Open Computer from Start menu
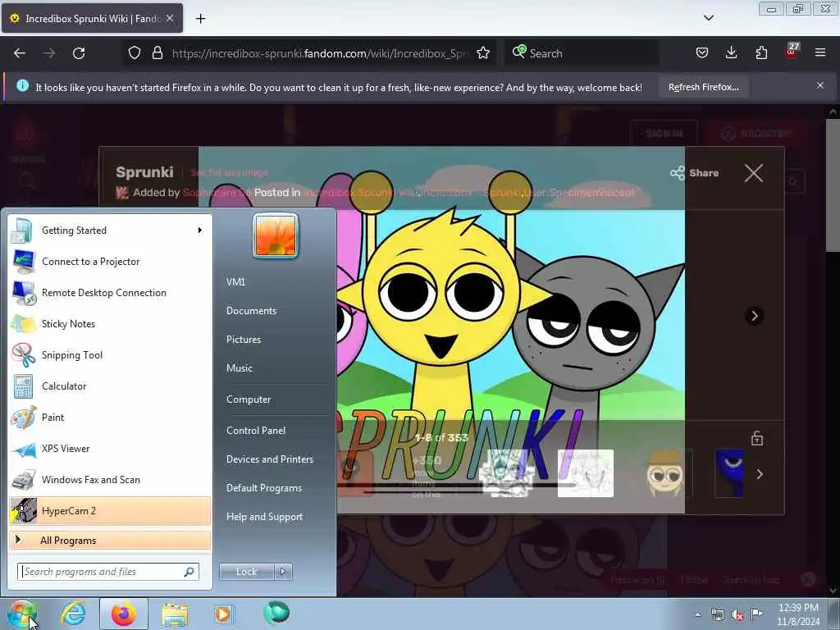Image resolution: width=840 pixels, height=630 pixels. pos(249,399)
